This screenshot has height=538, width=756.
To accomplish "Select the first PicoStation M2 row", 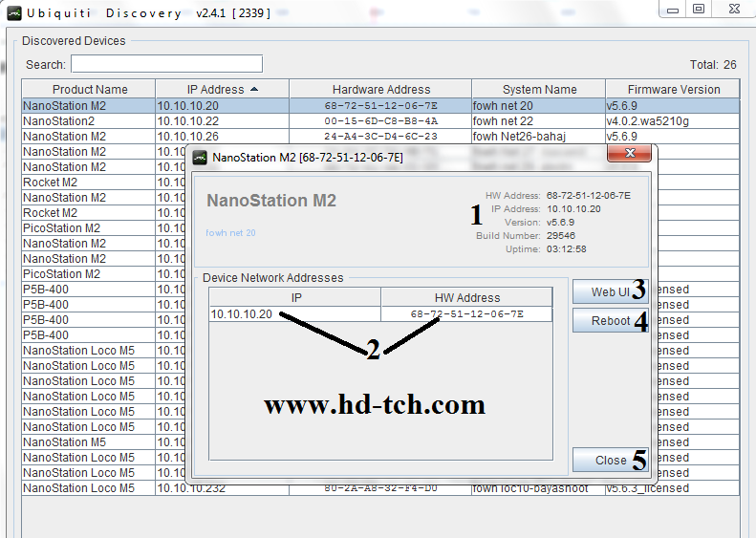I will 88,228.
